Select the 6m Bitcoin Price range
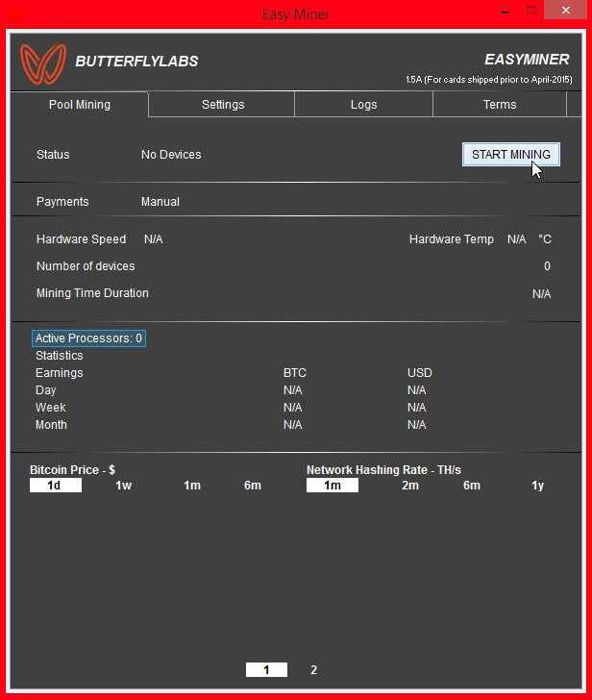 click(253, 486)
